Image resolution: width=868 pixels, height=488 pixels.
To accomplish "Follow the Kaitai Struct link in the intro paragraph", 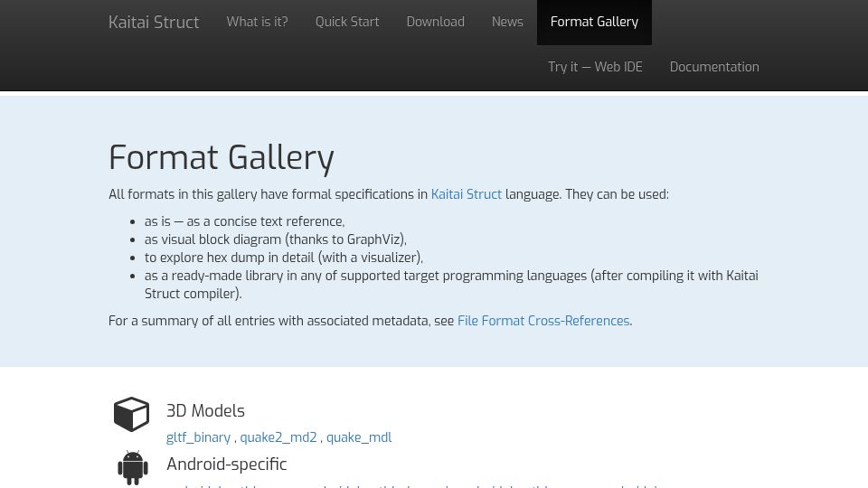I will (467, 195).
